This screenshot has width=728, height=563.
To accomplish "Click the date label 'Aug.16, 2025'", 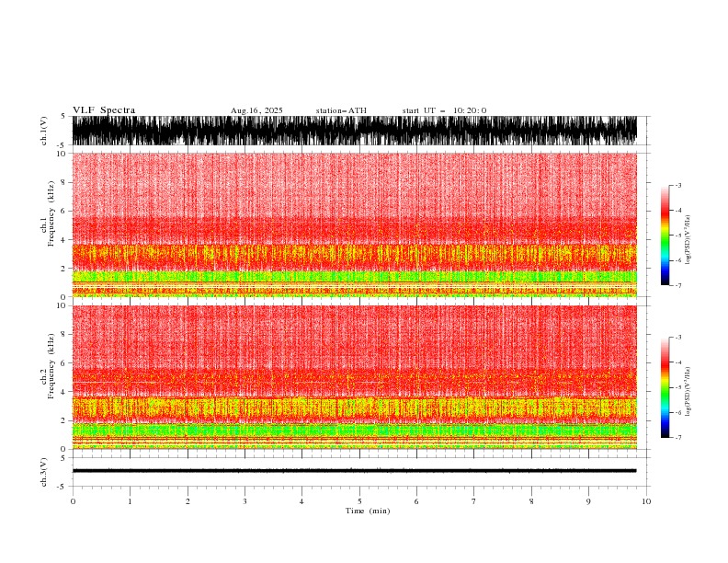I will 256,110.
